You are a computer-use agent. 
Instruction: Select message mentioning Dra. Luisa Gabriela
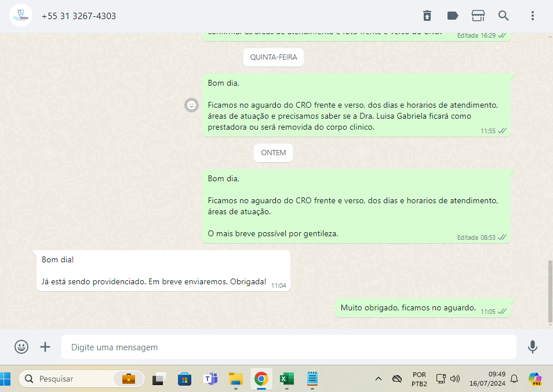tap(356, 105)
